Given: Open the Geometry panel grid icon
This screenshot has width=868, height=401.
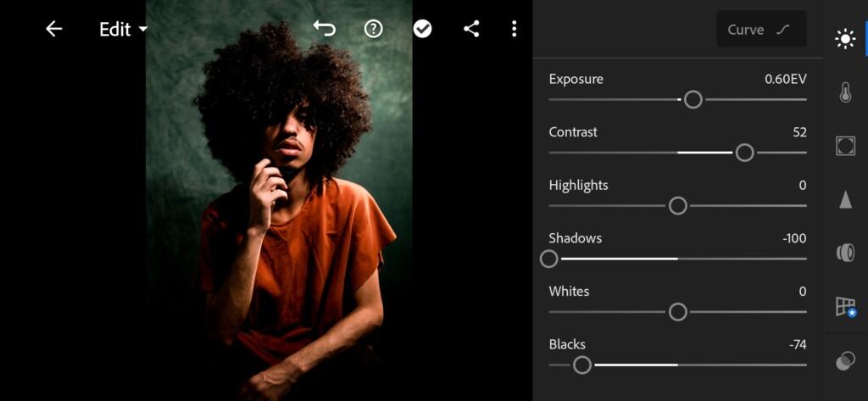Looking at the screenshot, I should [x=846, y=306].
